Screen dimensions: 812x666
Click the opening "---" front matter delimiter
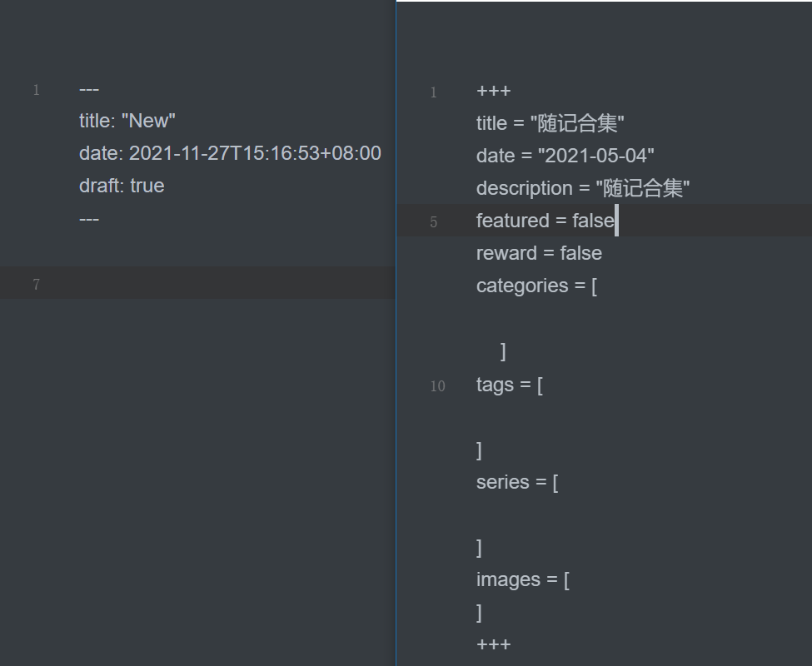coord(89,90)
